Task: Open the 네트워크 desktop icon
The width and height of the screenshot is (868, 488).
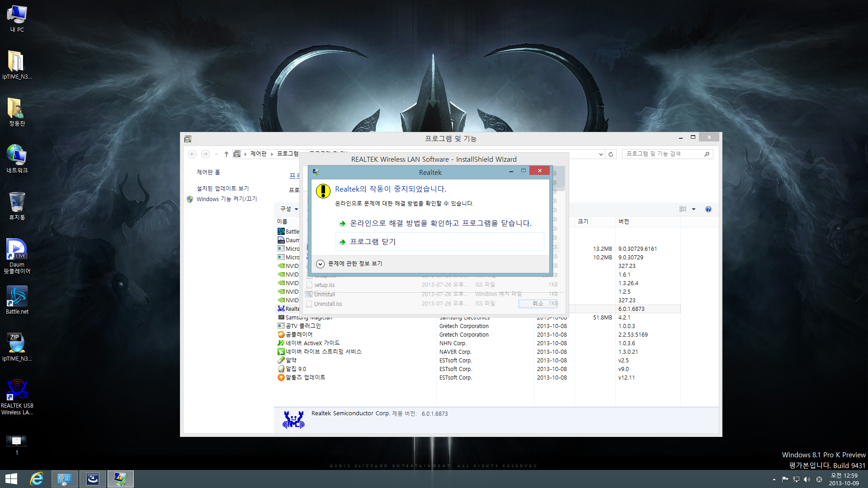Action: [17, 159]
